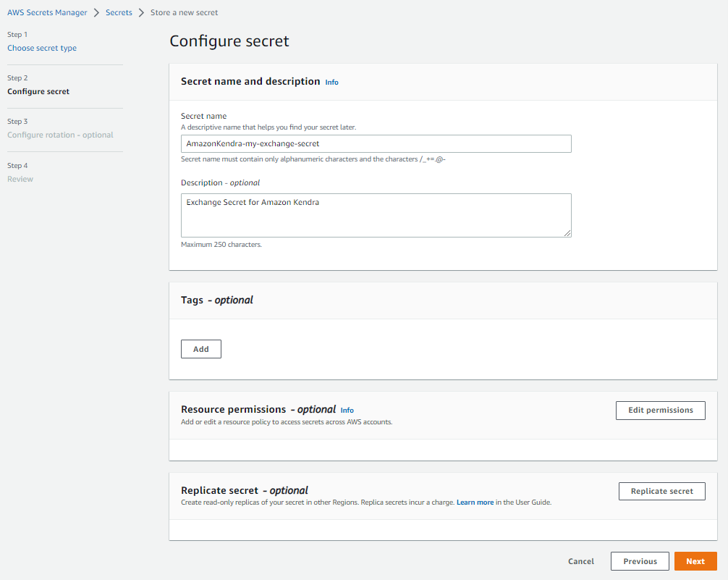728x580 pixels.
Task: Open the Learn more link
Action: (475, 503)
